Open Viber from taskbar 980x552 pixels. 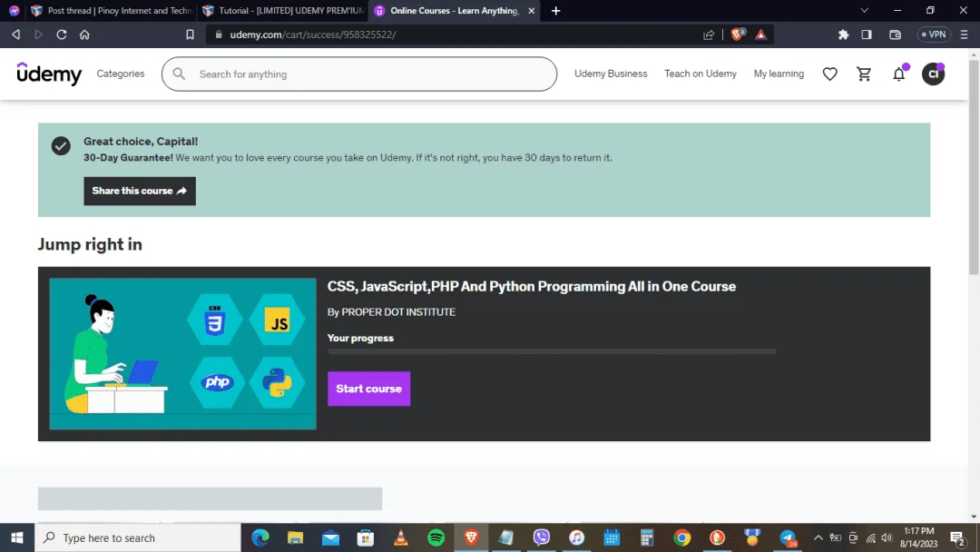pos(541,537)
